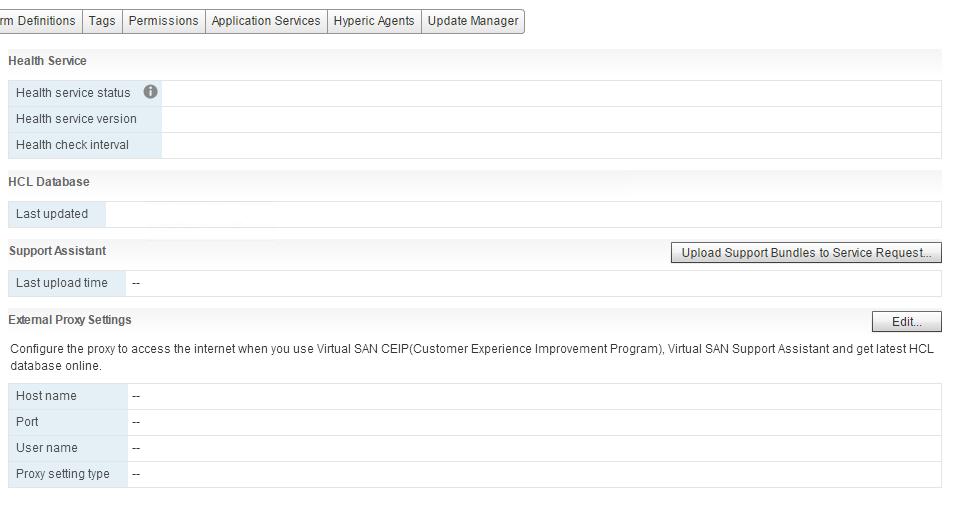Select the Proxy setting type row
Viewport: 953px width, 512px height.
pyautogui.click(x=475, y=474)
